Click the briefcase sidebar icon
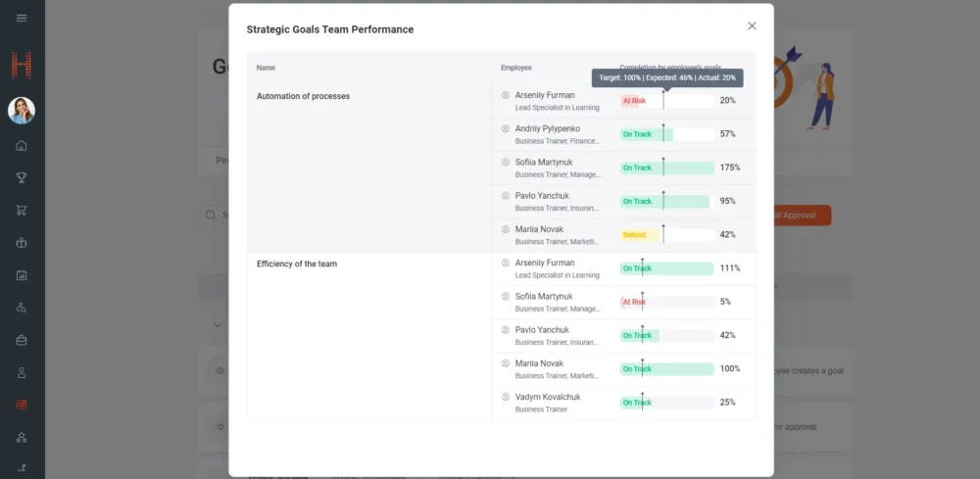 (22, 340)
